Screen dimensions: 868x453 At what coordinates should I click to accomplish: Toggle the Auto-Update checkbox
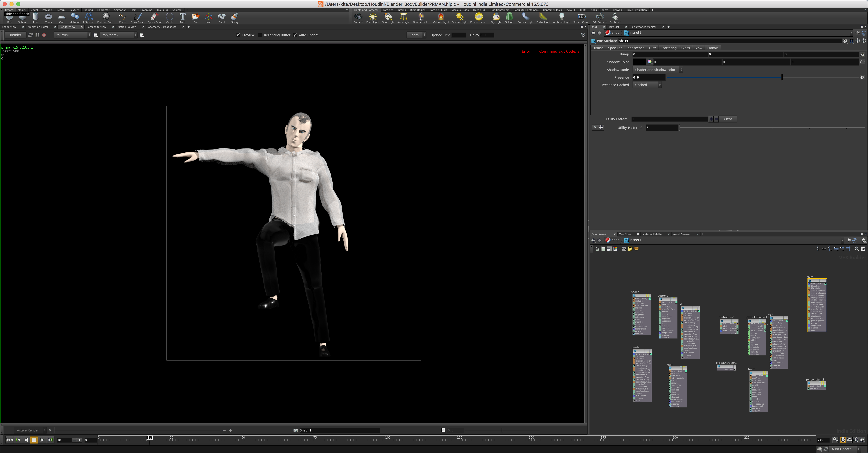point(295,35)
